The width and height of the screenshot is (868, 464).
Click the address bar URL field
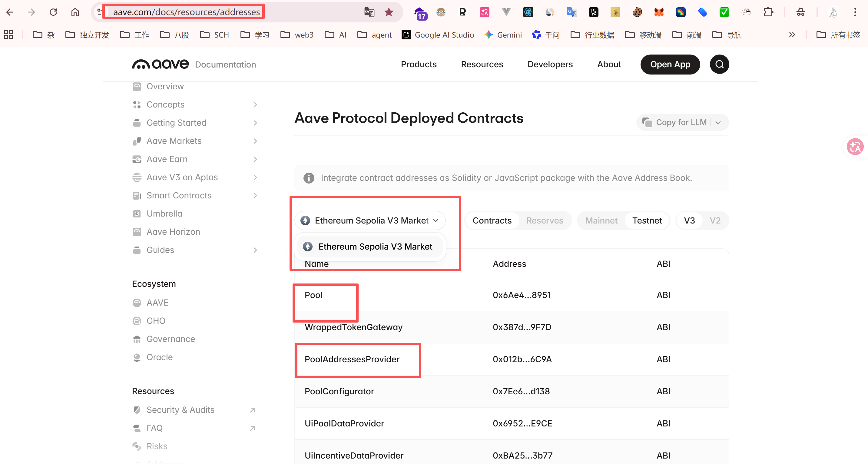point(186,12)
